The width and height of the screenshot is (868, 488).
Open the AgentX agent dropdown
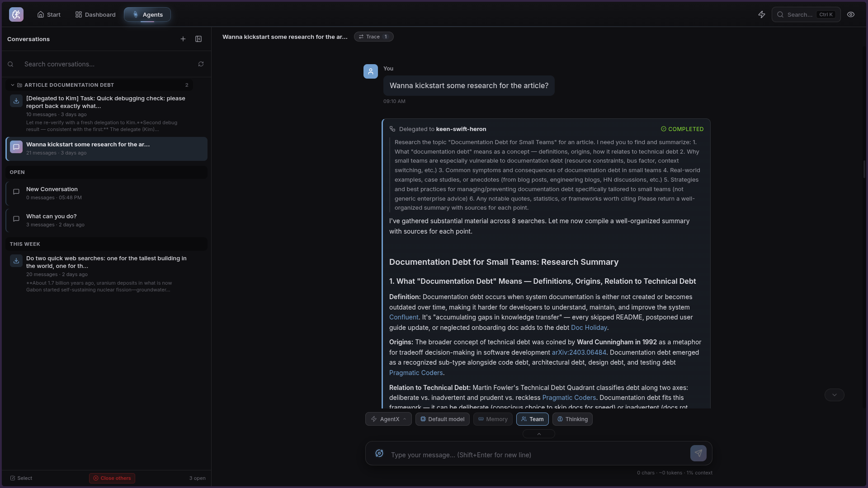click(x=388, y=419)
